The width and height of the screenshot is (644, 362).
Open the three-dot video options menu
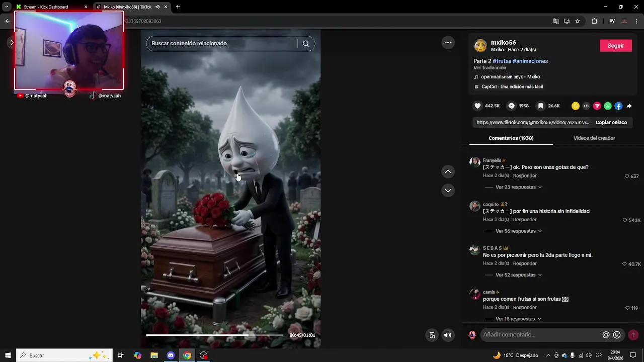448,43
